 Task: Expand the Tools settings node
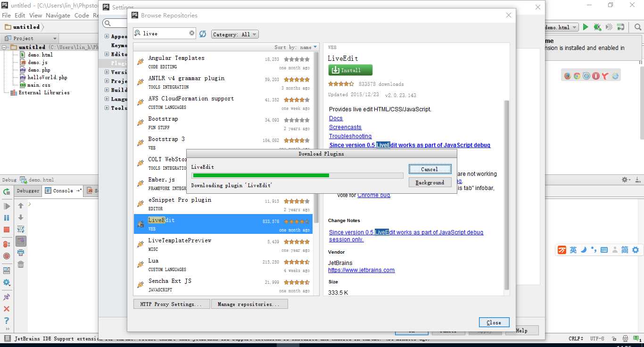coord(107,108)
